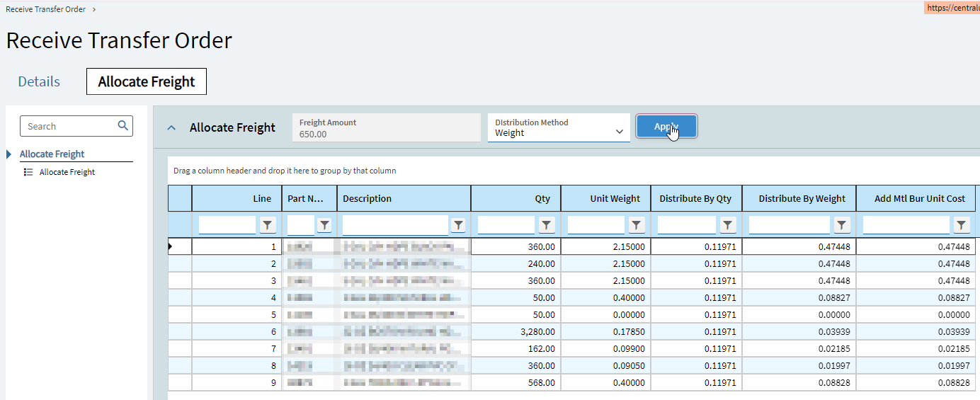Screen dimensions: 980x400
Task: Click the Description column filter text box
Action: click(395, 225)
